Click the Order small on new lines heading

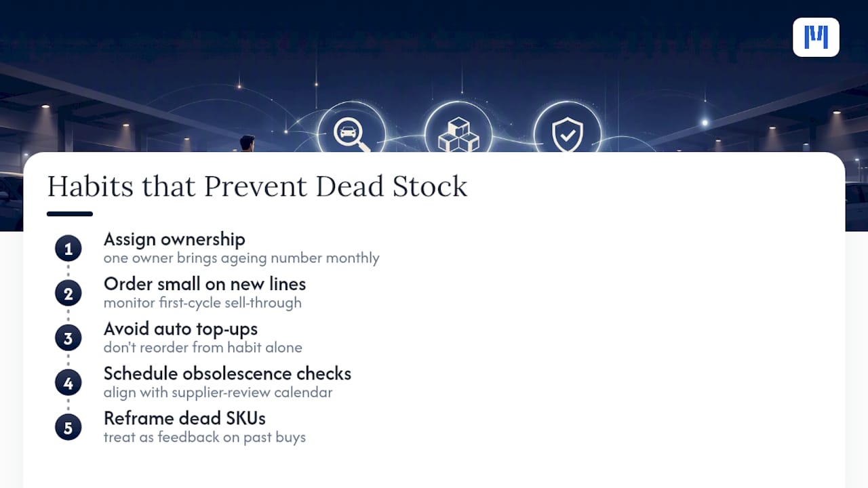pyautogui.click(x=205, y=284)
